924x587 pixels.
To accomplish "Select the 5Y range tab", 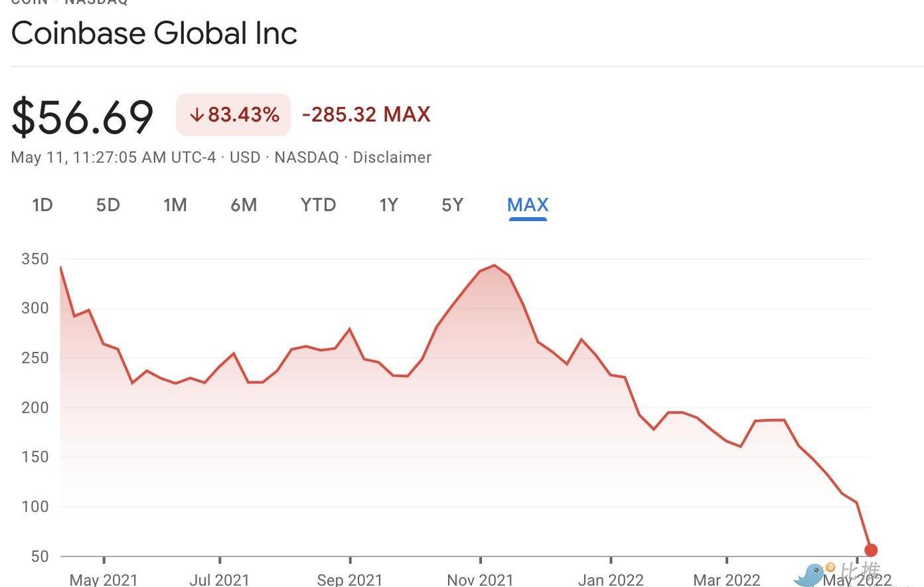I will (453, 205).
